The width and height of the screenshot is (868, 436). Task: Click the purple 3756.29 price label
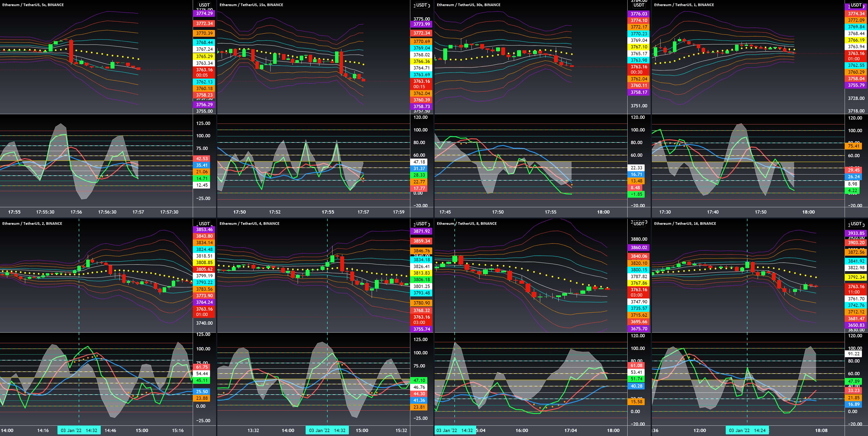[204, 105]
